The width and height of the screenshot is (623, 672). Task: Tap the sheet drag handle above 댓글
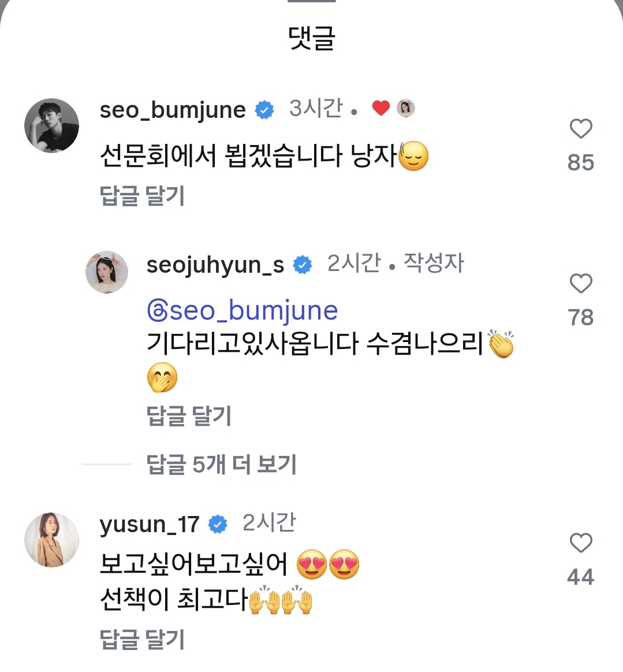[312, 1]
